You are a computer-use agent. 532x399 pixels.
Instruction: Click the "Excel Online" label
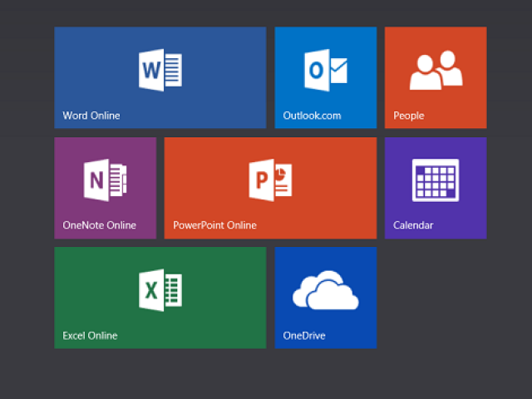pyautogui.click(x=90, y=336)
